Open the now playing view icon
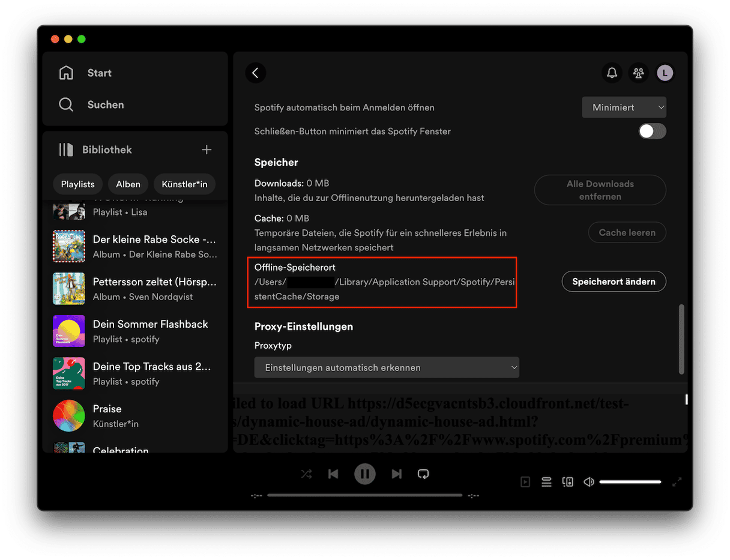Image resolution: width=730 pixels, height=560 pixels. (525, 481)
